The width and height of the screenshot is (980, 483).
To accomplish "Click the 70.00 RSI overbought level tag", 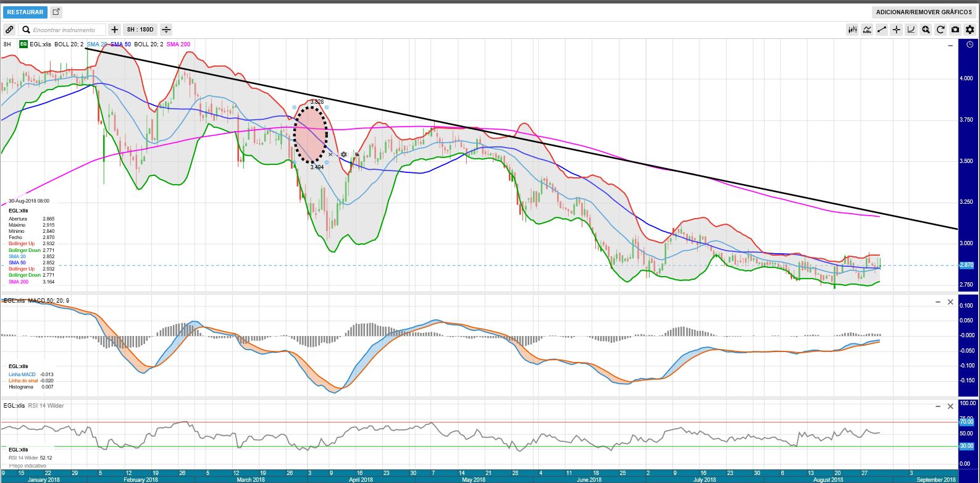I will pyautogui.click(x=966, y=421).
